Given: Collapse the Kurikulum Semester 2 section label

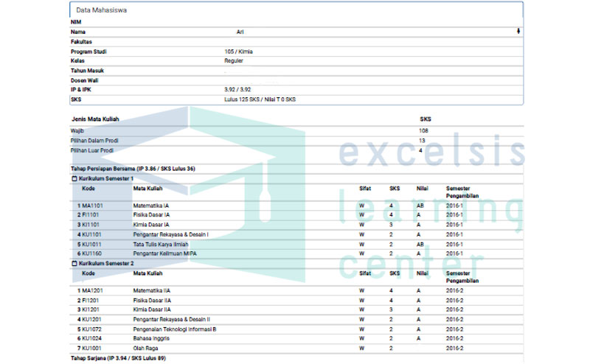Looking at the screenshot, I should point(106,263).
